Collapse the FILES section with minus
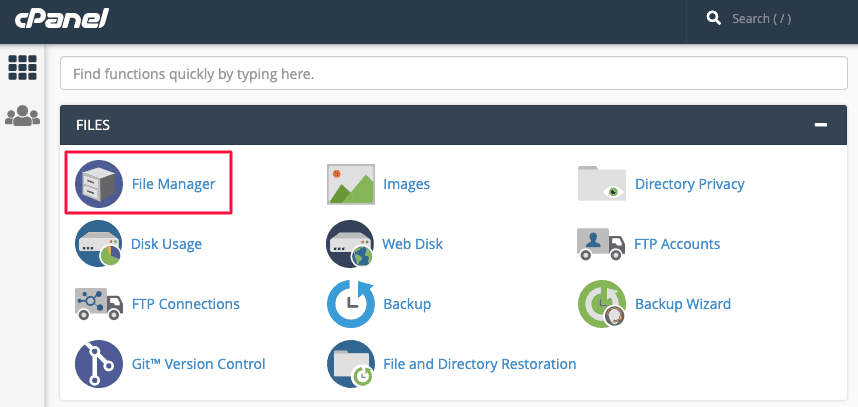The image size is (858, 407). 820,125
